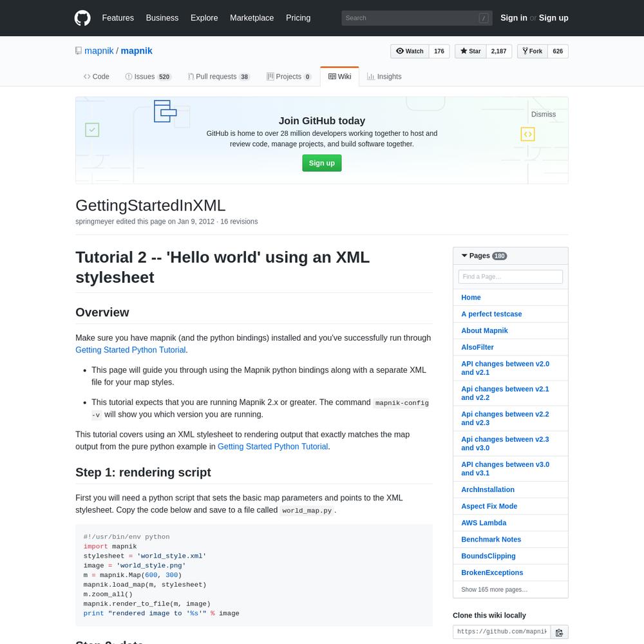Click the 'm.zoom_all()' code line
Viewport: 644px width, 644px height.
point(108,594)
